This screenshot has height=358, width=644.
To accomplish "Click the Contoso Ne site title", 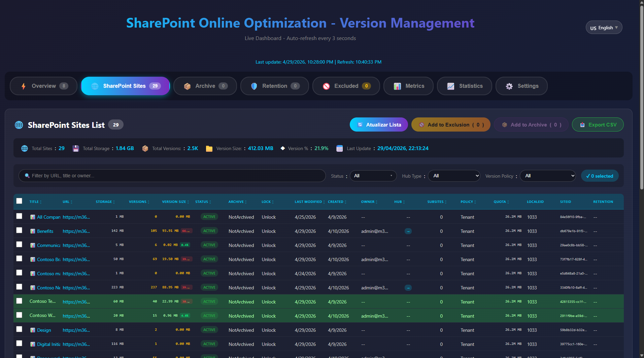I will (48, 288).
